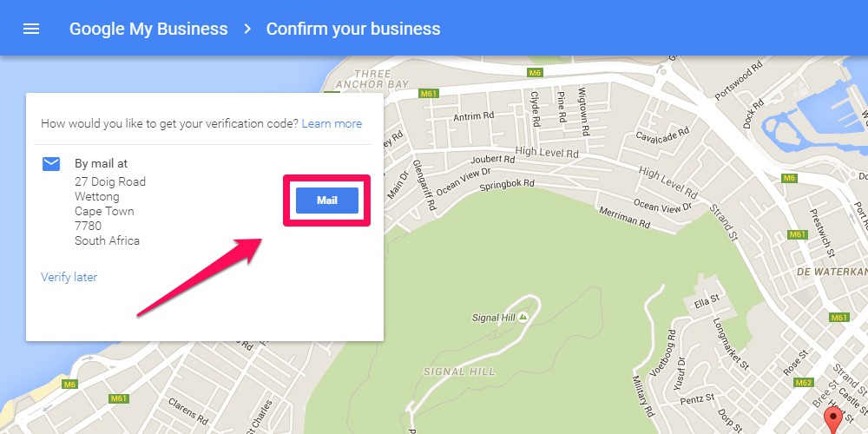Click the red map location pin
The width and height of the screenshot is (868, 434).
tap(832, 419)
